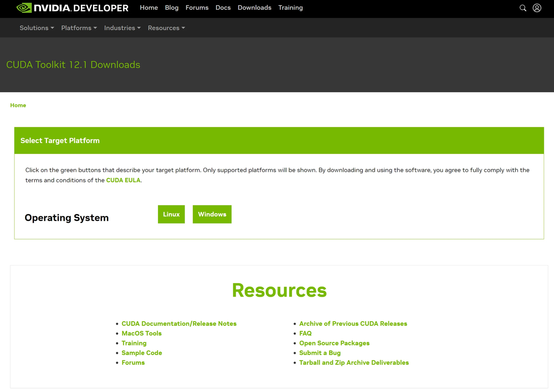554x392 pixels.
Task: Open Training in top navigation bar
Action: click(290, 8)
